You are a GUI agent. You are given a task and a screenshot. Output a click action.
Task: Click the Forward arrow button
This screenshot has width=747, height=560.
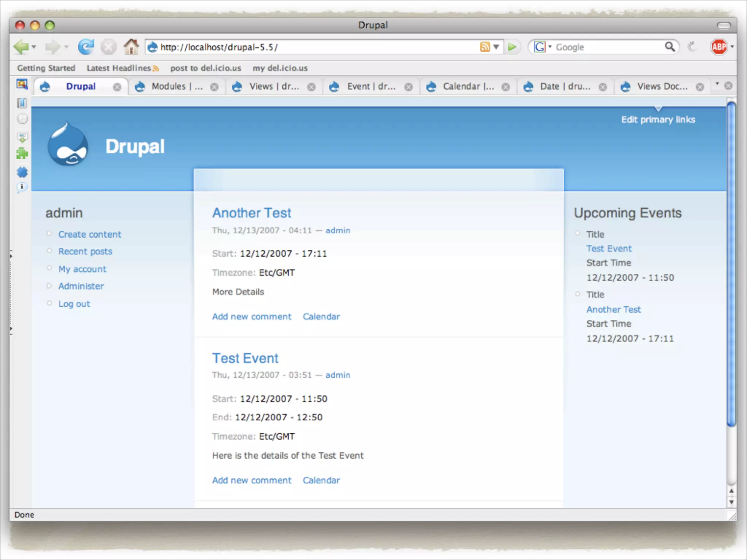coord(53,47)
